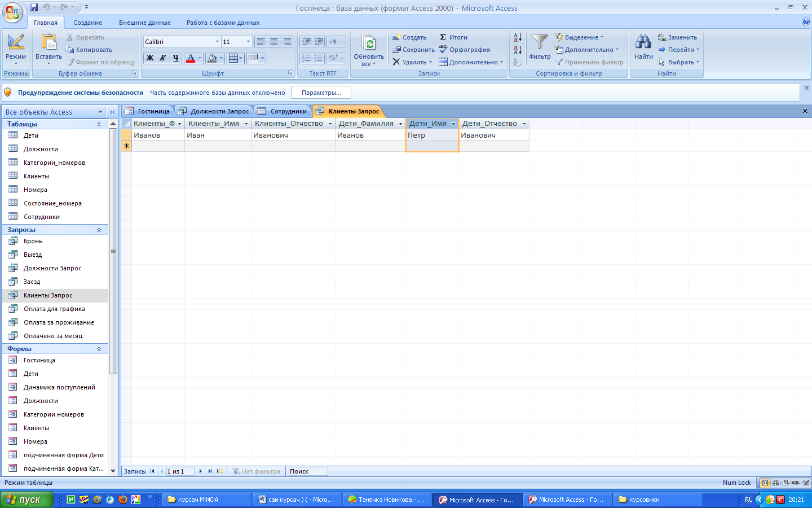Click Заменить replace command

[677, 37]
